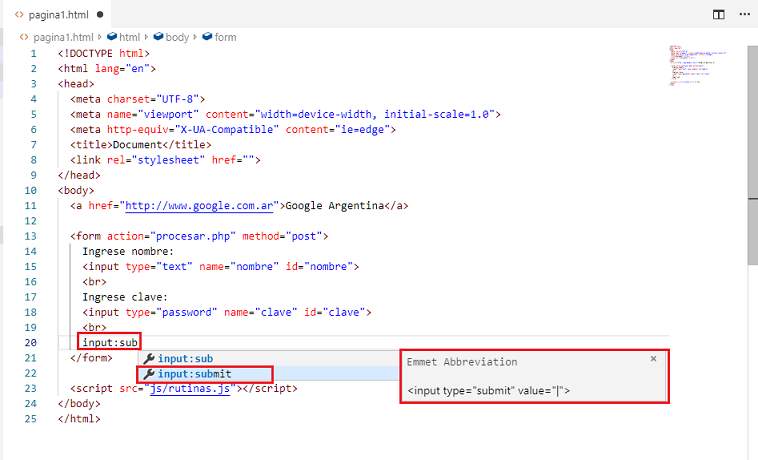Screen dimensions: 758x460
Task: Click the DOCTYPE declaration on line 1
Action: coord(104,53)
